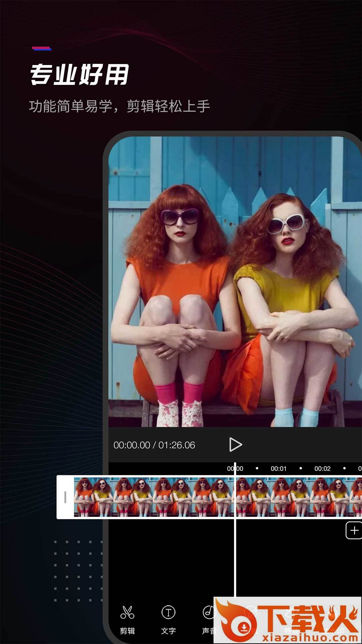Click the 00:00 ruler label

pyautogui.click(x=235, y=469)
